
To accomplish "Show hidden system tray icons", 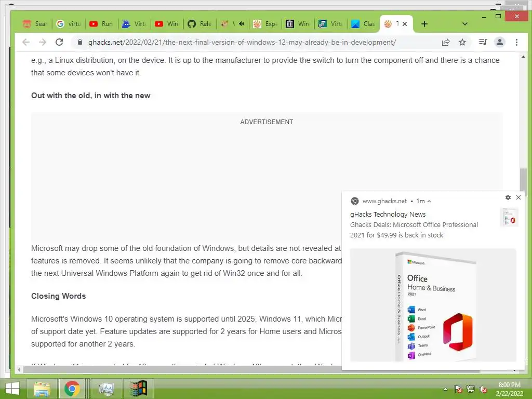I will pyautogui.click(x=445, y=389).
